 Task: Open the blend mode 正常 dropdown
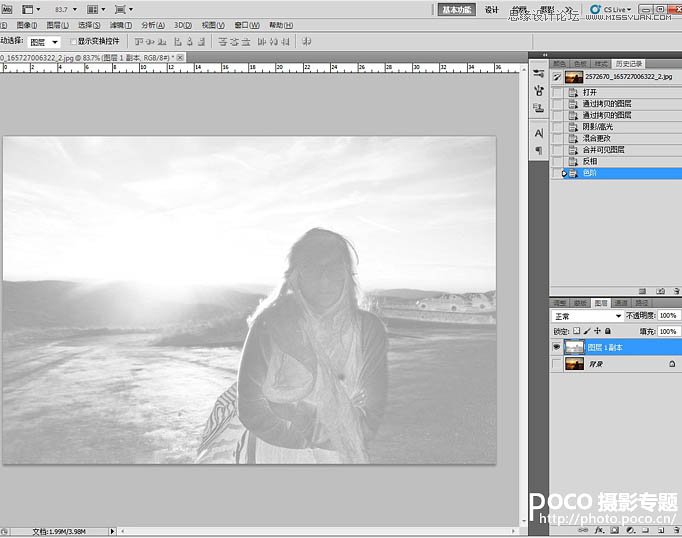pos(588,316)
